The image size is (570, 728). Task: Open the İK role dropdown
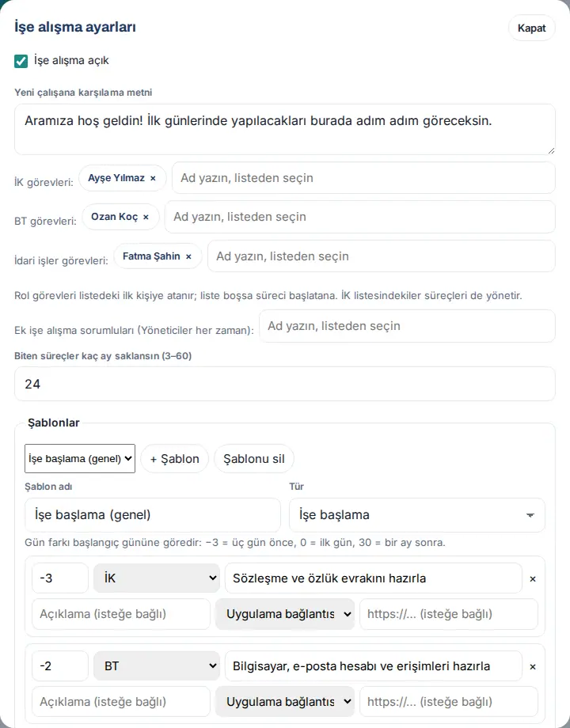pos(157,578)
